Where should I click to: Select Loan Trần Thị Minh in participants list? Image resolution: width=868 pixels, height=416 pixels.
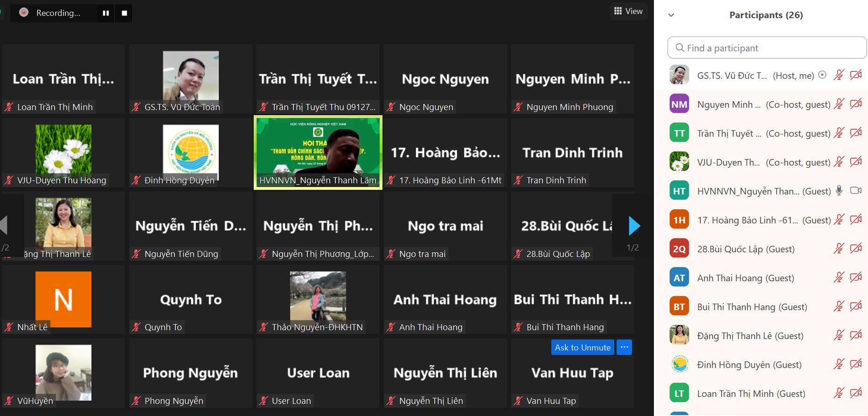751,394
